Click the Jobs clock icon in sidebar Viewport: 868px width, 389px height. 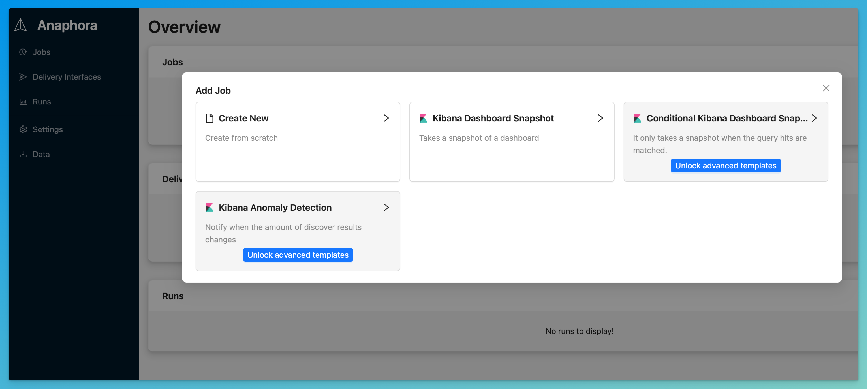tap(23, 52)
